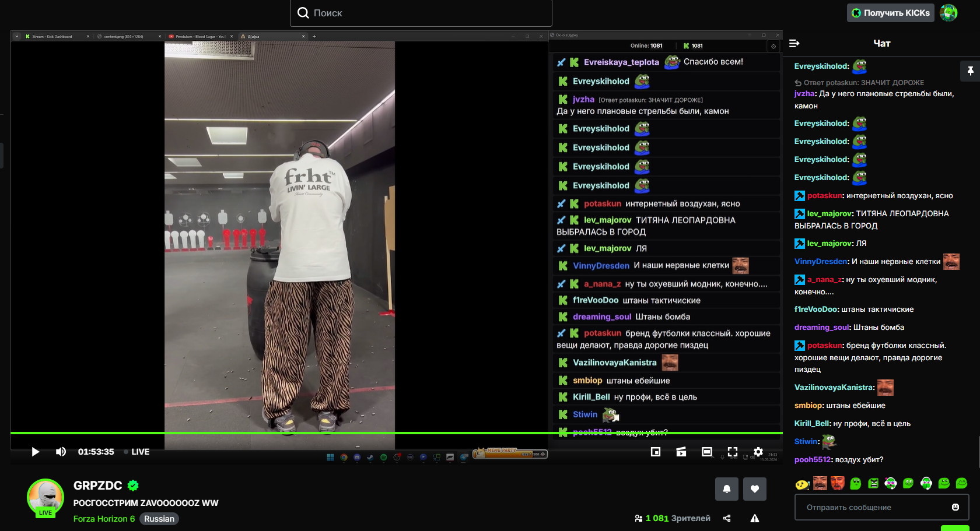The image size is (980, 531).
Task: Click the stream progress bar
Action: [397, 433]
